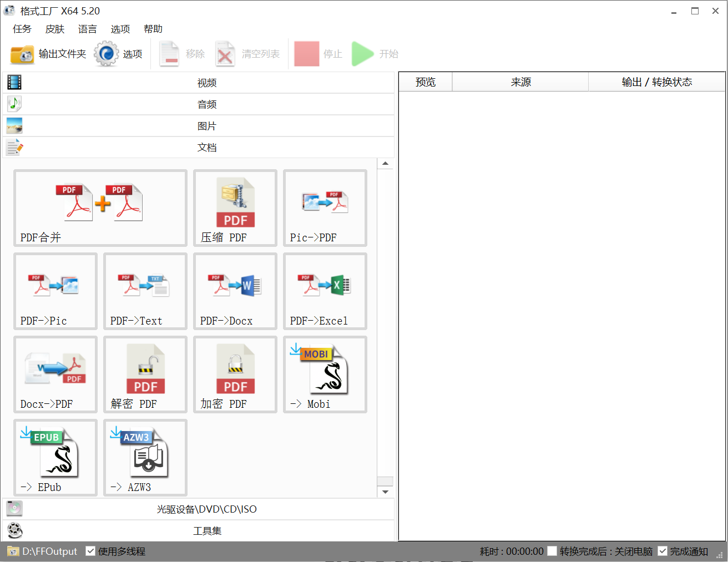
Task: Launch the PDF->Docx converter
Action: (x=235, y=291)
